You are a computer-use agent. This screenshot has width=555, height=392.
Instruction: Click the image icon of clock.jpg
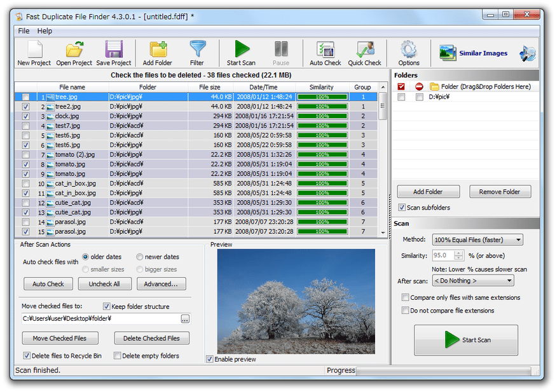click(50, 116)
